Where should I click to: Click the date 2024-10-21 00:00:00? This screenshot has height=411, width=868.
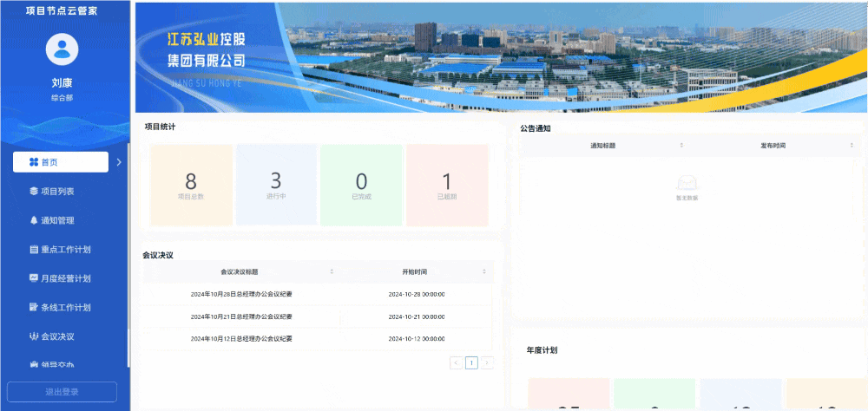[417, 317]
